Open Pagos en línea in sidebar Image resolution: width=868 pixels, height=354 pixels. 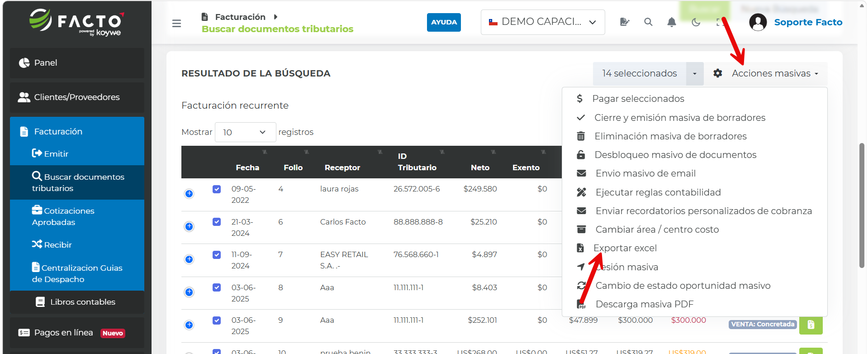click(x=77, y=333)
